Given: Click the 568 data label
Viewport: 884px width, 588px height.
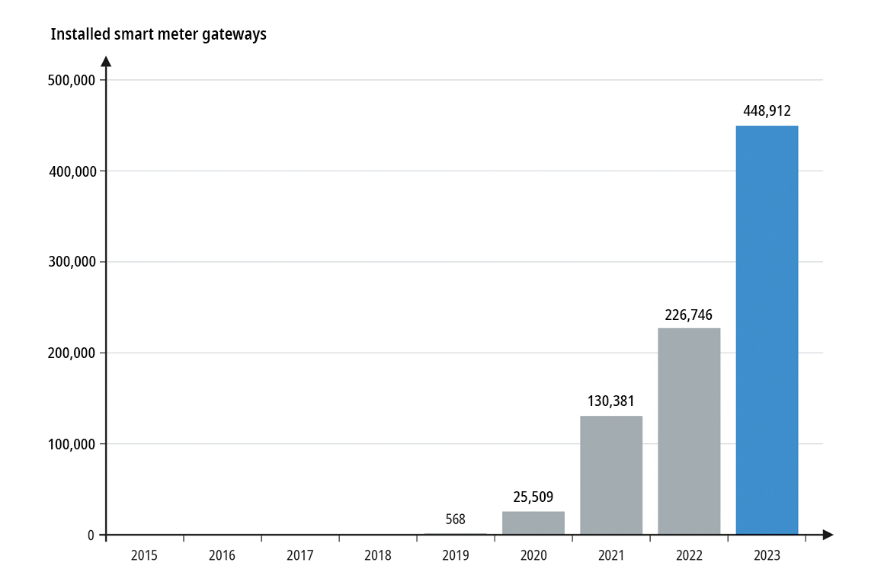Looking at the screenshot, I should [455, 519].
